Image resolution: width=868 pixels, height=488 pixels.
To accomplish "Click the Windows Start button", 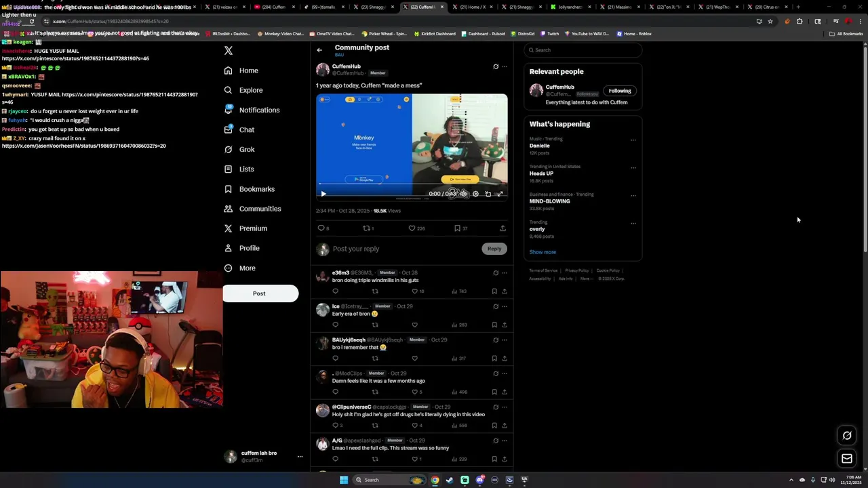I will (x=344, y=480).
